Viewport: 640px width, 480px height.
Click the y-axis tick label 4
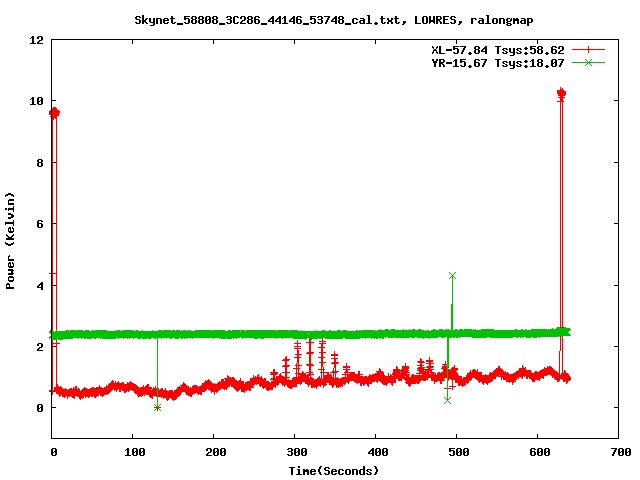click(x=40, y=285)
